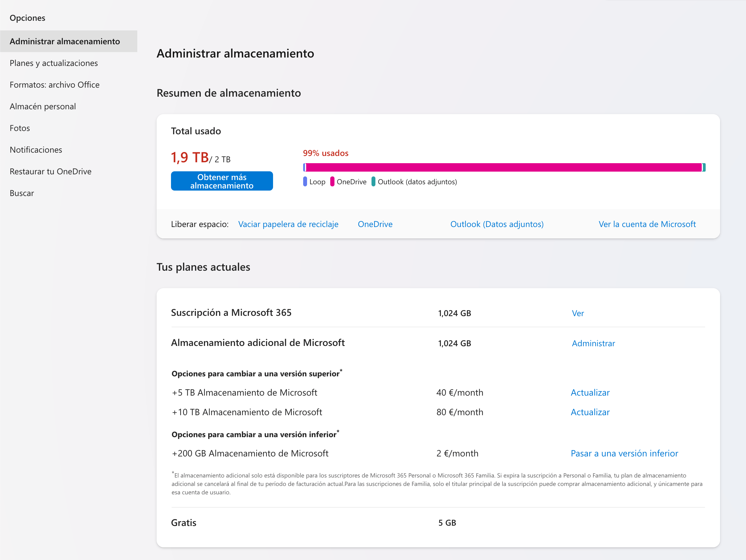Image resolution: width=746 pixels, height=560 pixels.
Task: Open Outlook (Datos adjuntos) link
Action: coord(497,224)
